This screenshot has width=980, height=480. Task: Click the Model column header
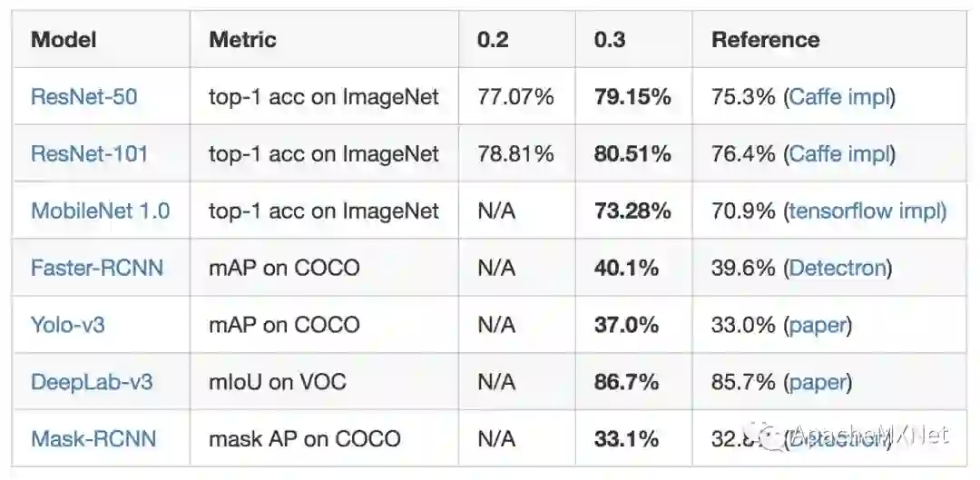64,40
